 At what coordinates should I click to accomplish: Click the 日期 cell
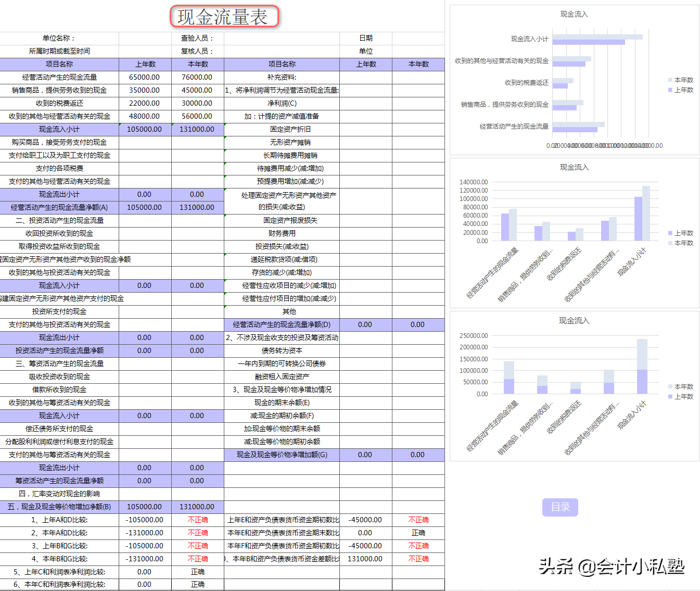point(366,38)
